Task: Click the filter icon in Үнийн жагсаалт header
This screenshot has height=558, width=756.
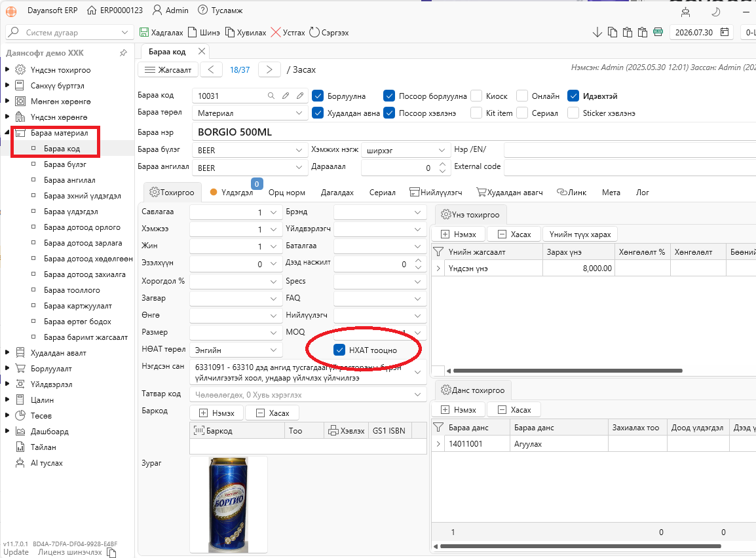Action: click(438, 252)
